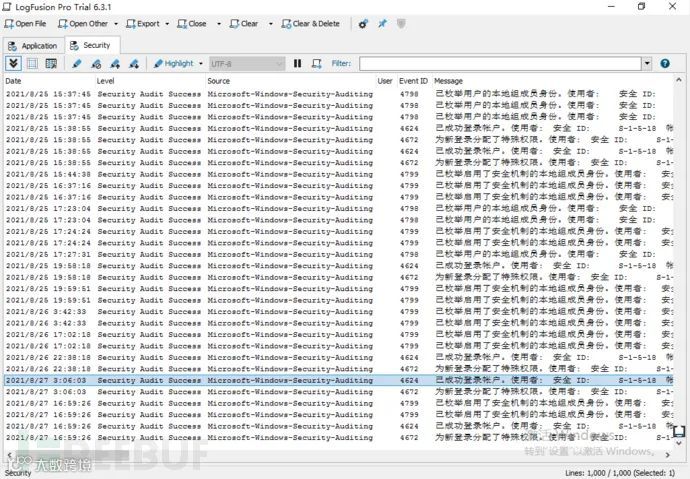Viewport: 690px width, 479px height.
Task: Expand the Highlight dropdown arrow
Action: pyautogui.click(x=201, y=63)
